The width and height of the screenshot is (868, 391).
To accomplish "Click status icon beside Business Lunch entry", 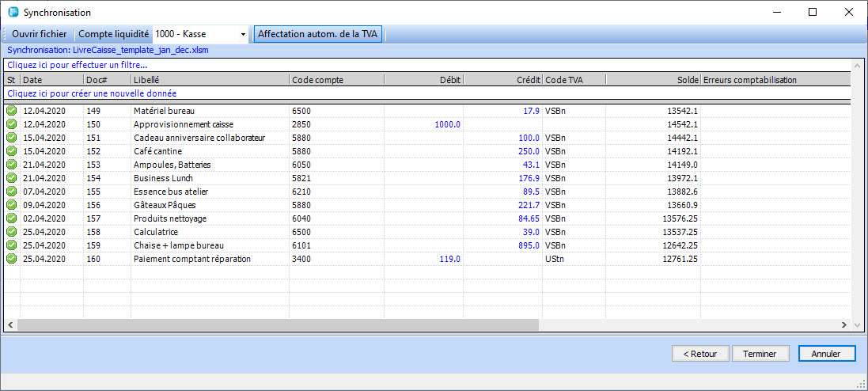I will tap(11, 178).
